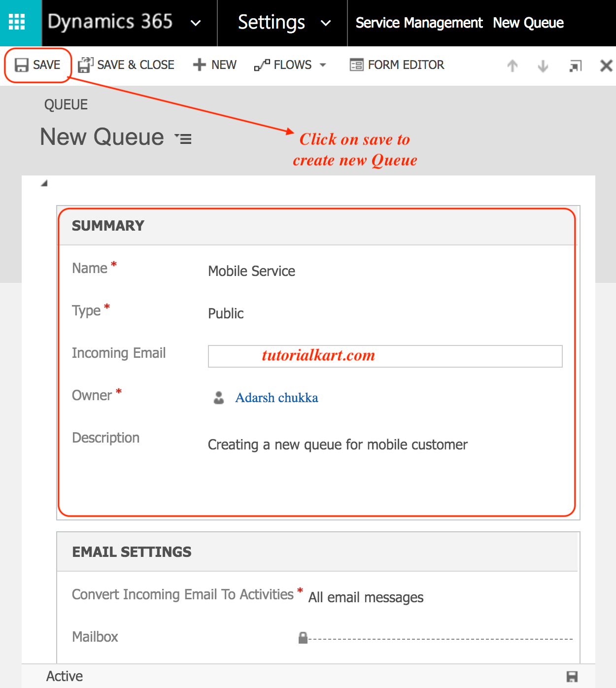
Task: Click the Save icon in the toolbar
Action: [x=21, y=65]
